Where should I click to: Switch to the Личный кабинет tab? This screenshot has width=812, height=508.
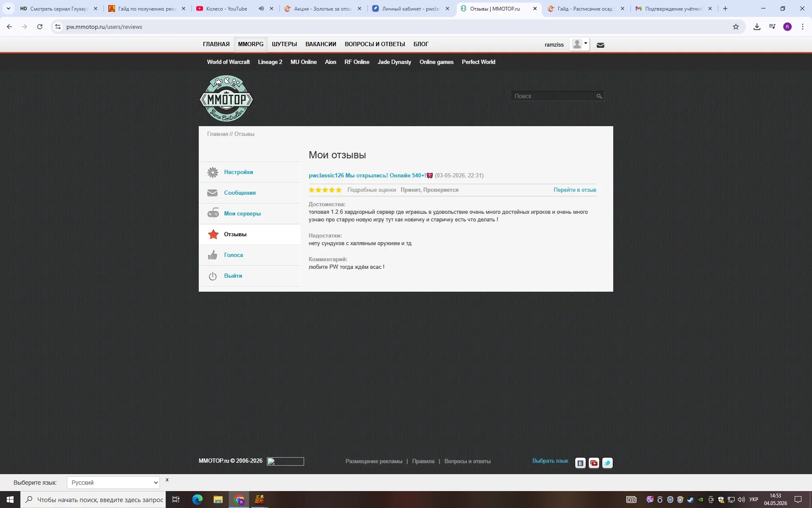click(410, 8)
